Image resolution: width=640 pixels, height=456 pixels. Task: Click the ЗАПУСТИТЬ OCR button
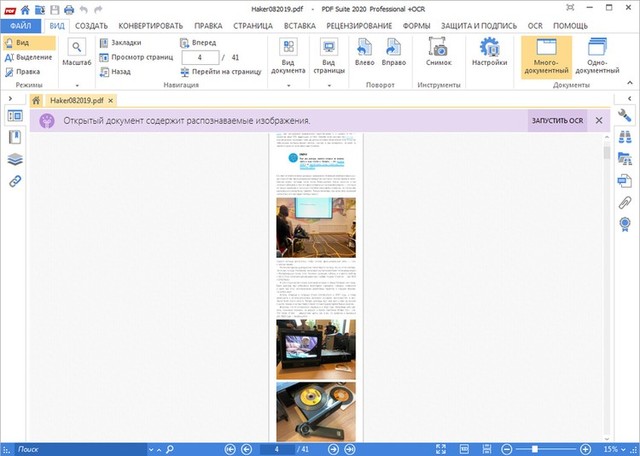coord(556,121)
